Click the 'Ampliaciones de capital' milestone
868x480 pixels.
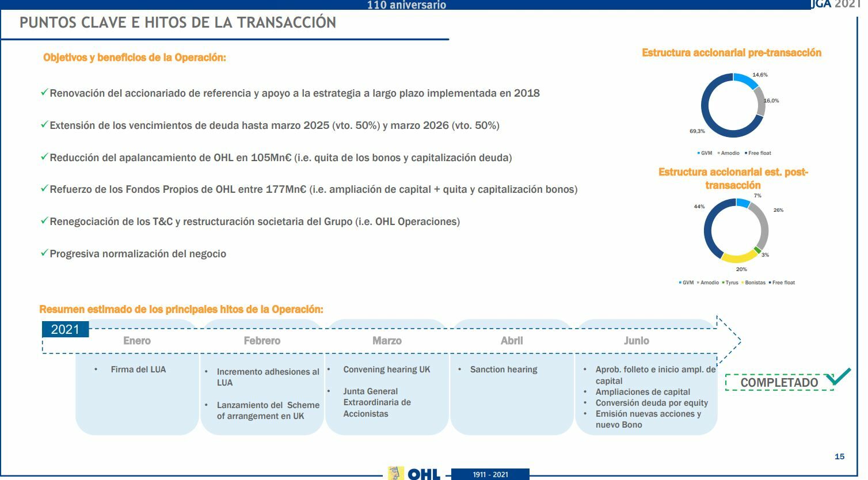pos(643,392)
